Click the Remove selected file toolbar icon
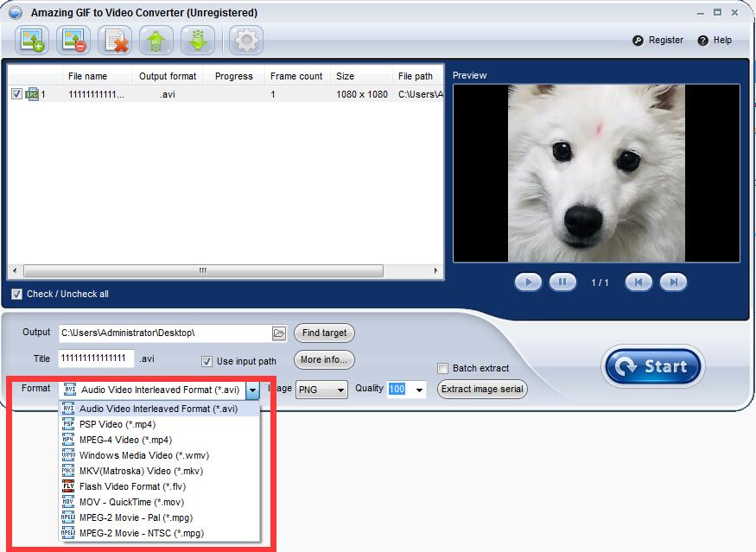756x552 pixels. click(73, 40)
